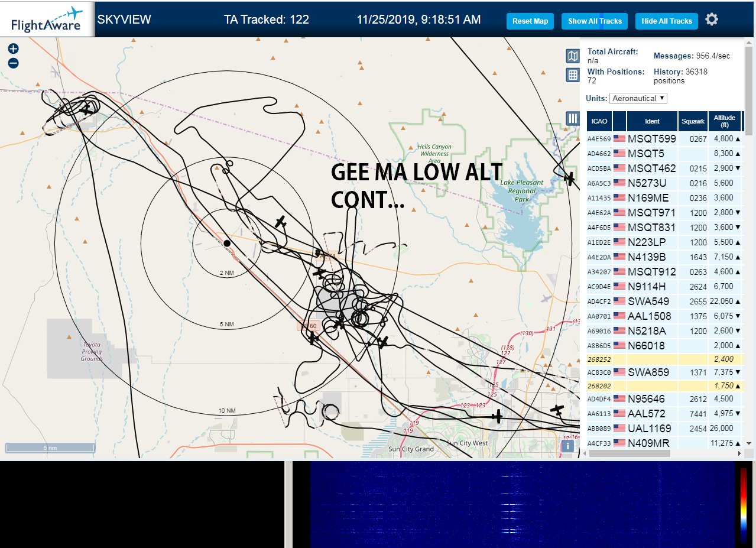Viewport: 756px width, 548px height.
Task: Toggle the grid overlay icon
Action: [572, 74]
